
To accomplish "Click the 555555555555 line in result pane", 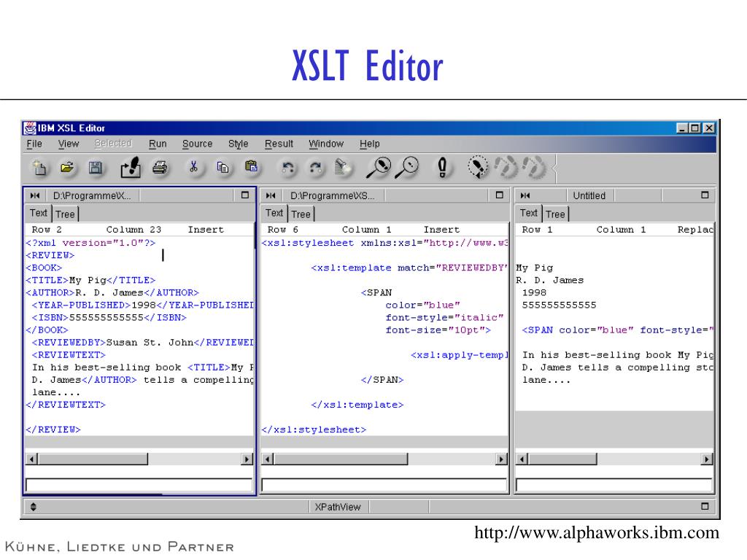I will (559, 306).
